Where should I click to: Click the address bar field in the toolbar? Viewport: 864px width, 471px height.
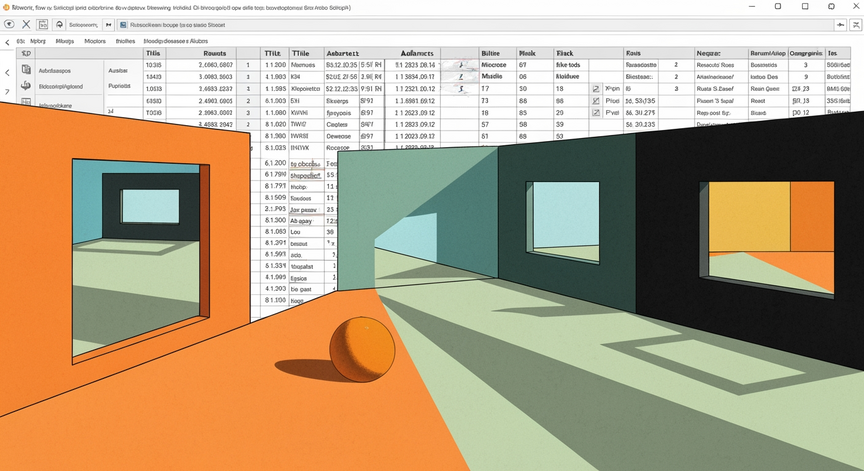[474, 25]
